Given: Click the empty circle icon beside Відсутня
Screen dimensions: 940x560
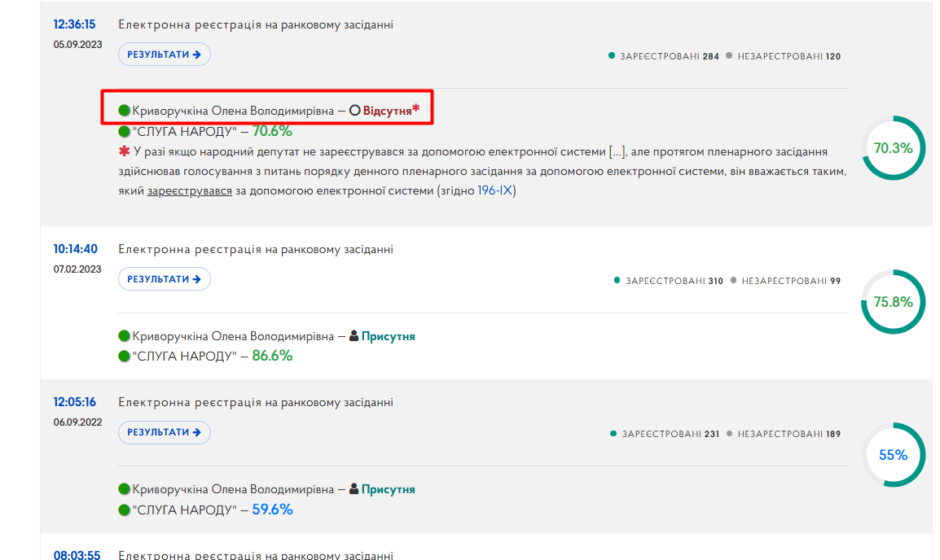Looking at the screenshot, I should tap(355, 110).
